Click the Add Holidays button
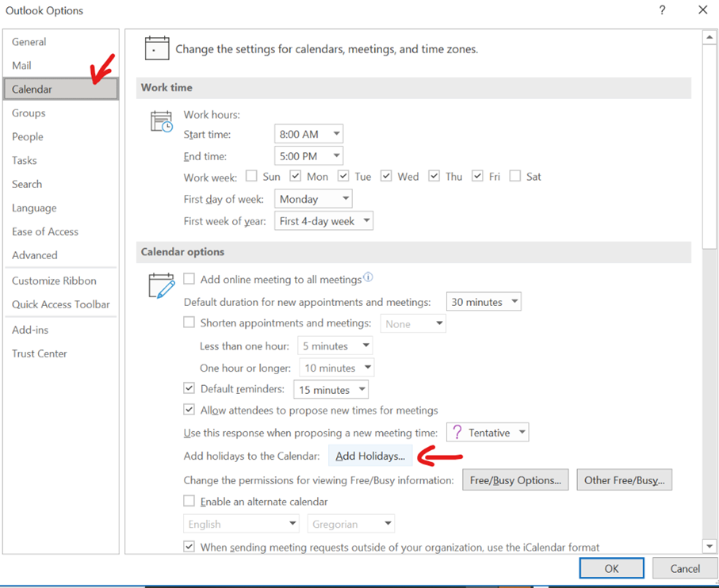Viewport: 719px width, 588px height. coord(370,456)
